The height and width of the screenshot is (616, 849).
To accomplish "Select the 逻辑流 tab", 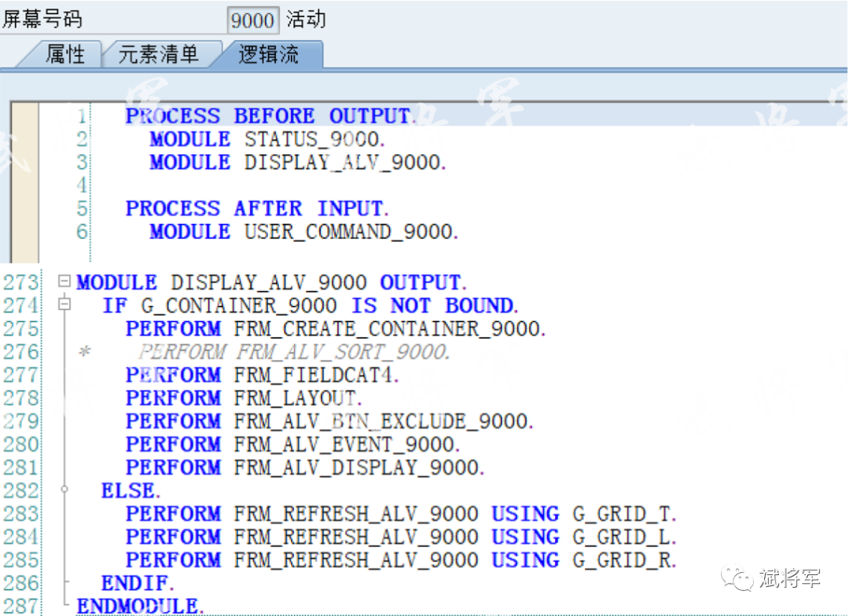I will 269,54.
